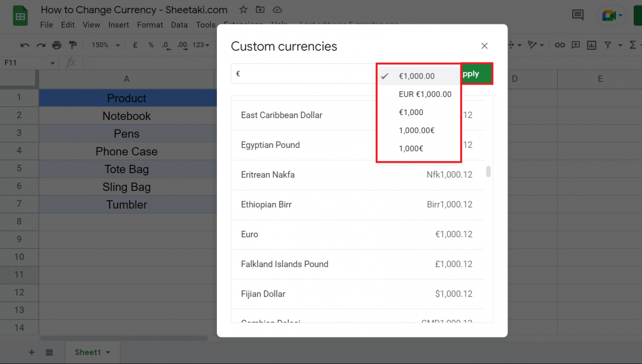Image resolution: width=642 pixels, height=364 pixels.
Task: Open comment history with the comments icon
Action: tap(577, 15)
